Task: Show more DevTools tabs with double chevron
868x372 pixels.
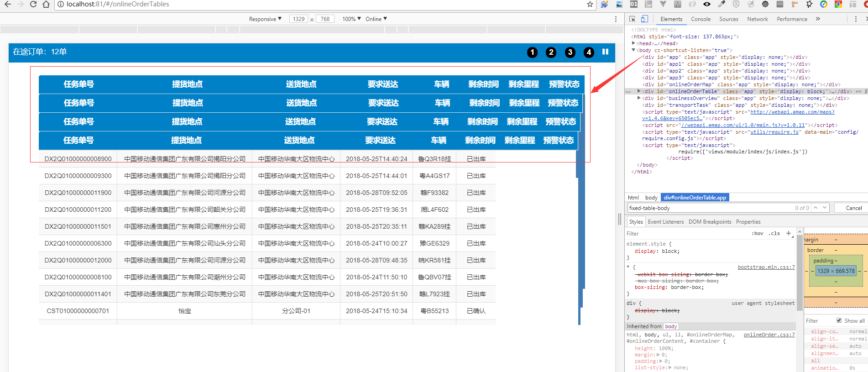Action: [818, 19]
